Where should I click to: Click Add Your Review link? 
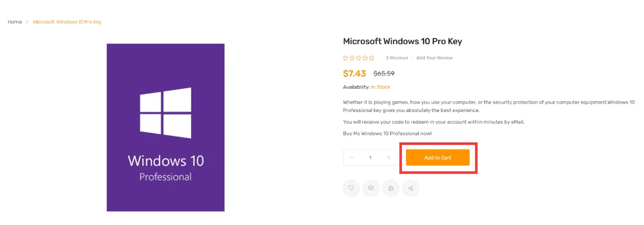point(434,58)
